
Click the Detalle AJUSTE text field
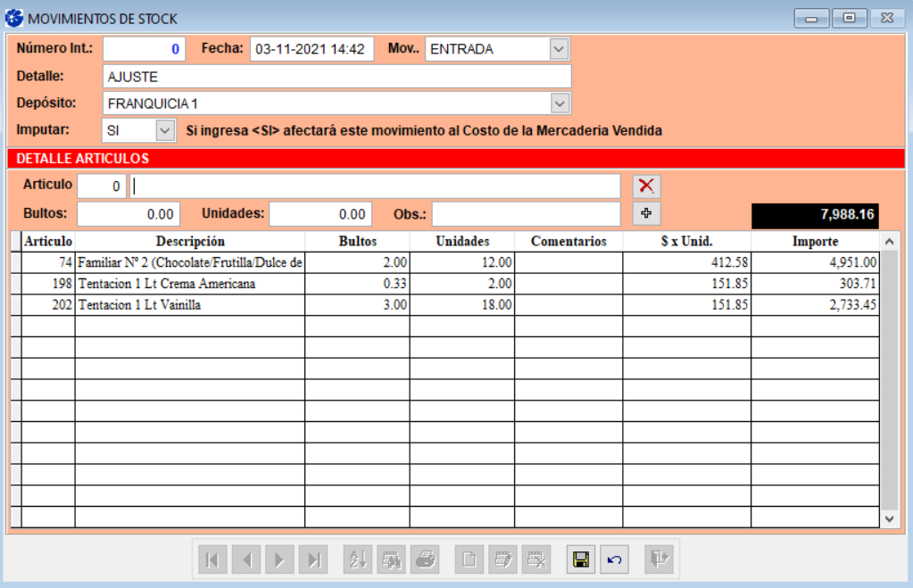pos(336,77)
